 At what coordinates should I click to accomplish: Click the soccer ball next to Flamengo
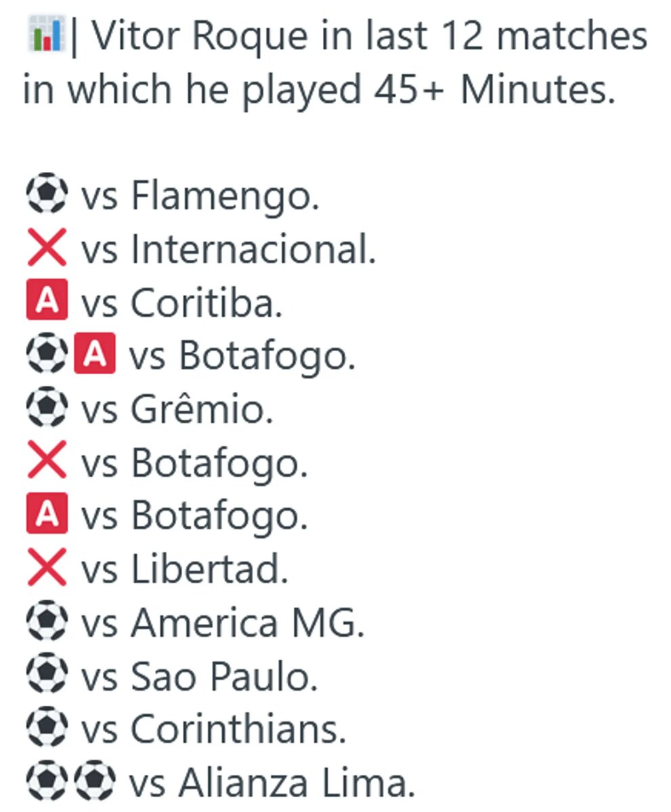coord(47,195)
